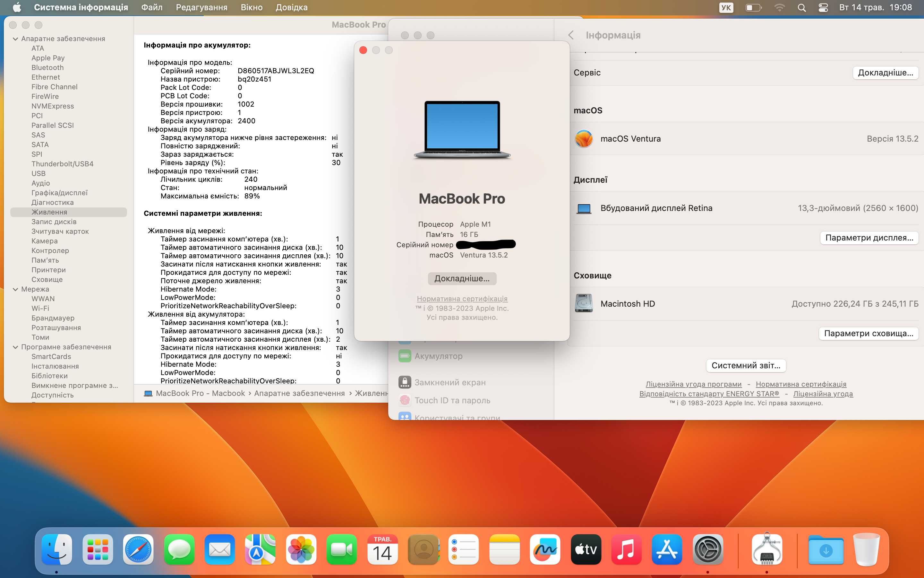Open Freeform app in Dock
Viewport: 924px width, 578px height.
545,549
